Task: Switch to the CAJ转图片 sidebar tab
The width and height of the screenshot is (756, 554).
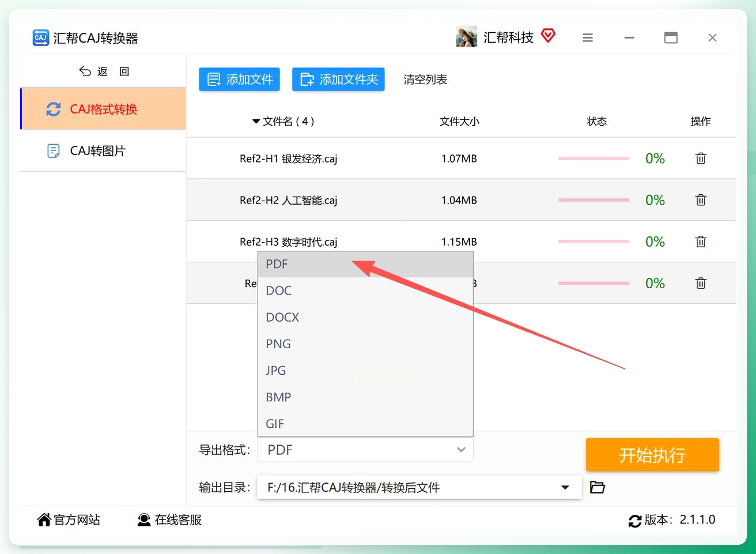Action: [x=104, y=151]
